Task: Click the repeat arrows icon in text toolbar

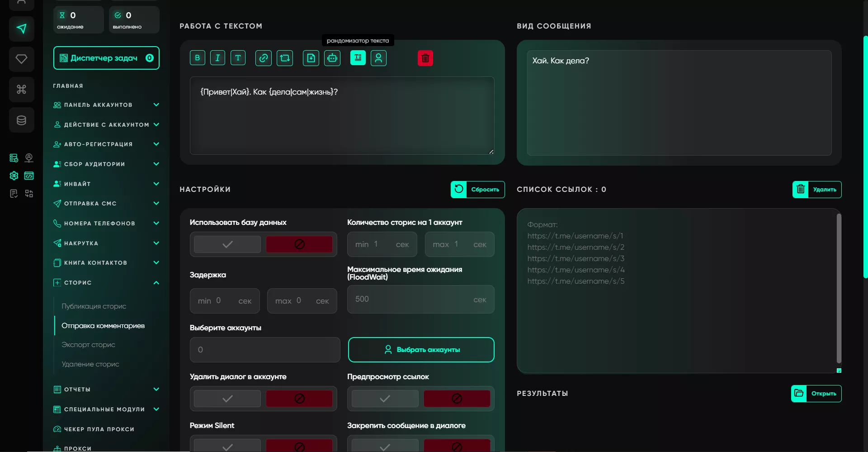Action: point(285,58)
